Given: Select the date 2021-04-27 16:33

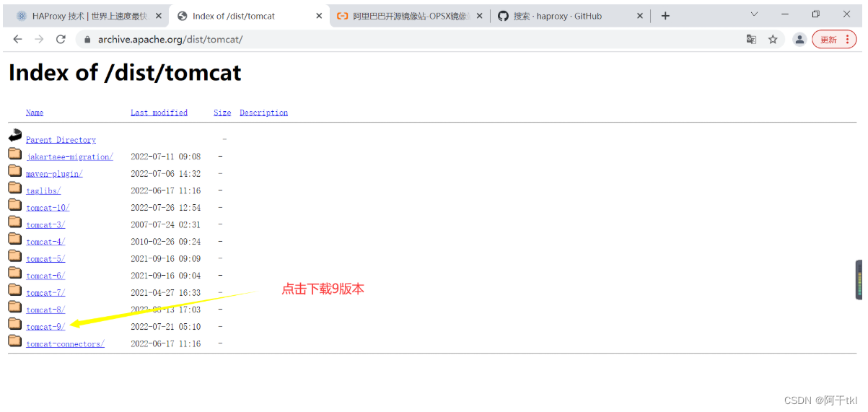Looking at the screenshot, I should (166, 294).
